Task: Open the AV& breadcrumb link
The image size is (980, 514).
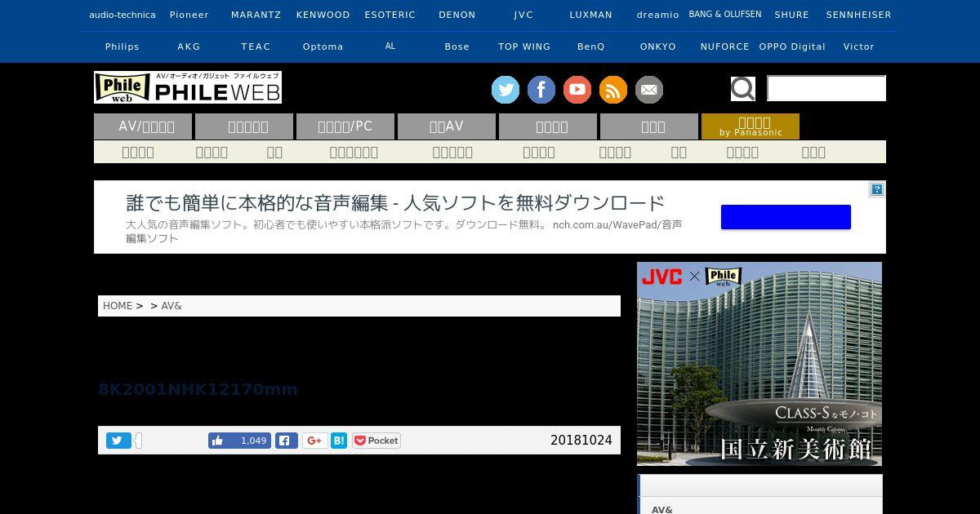Action: coord(171,306)
